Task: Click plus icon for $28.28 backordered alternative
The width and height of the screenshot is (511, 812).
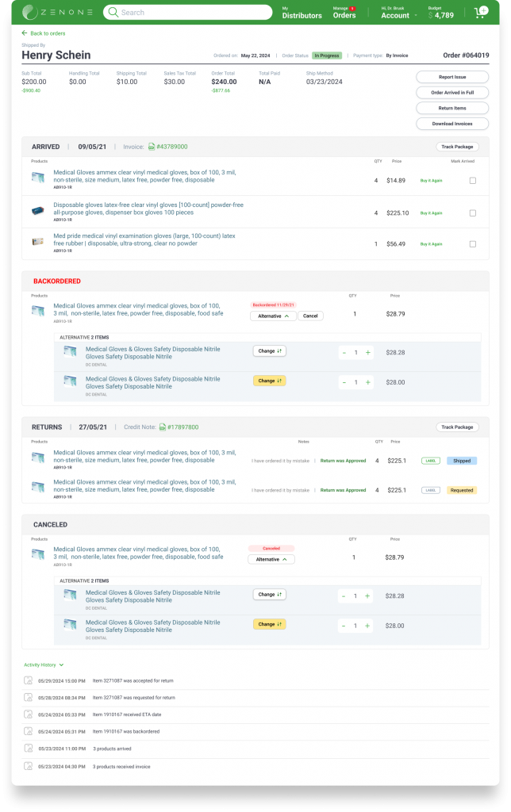Action: coord(368,352)
